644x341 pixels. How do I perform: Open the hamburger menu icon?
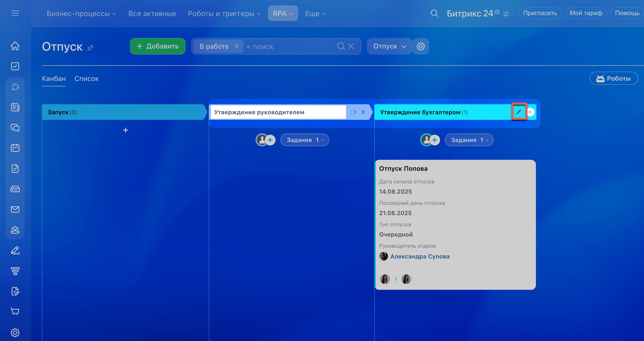point(15,13)
